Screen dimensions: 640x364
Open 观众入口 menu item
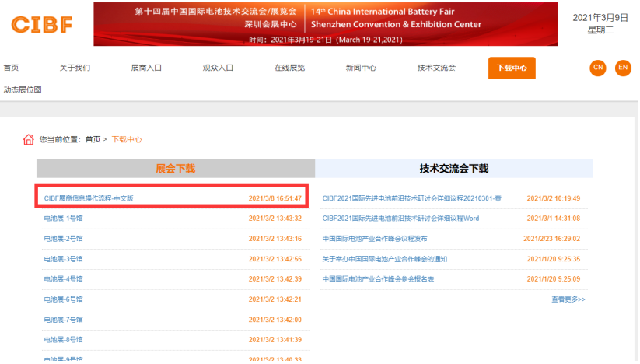click(x=218, y=68)
